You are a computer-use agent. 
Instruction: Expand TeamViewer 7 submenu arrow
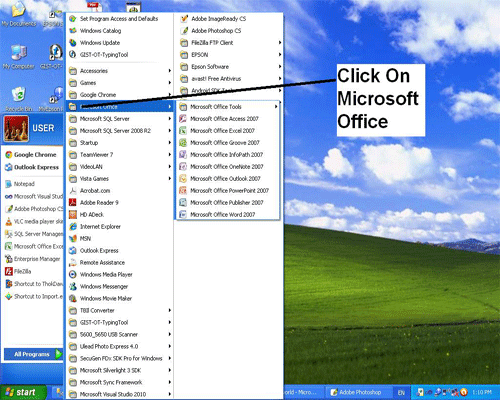coord(170,154)
